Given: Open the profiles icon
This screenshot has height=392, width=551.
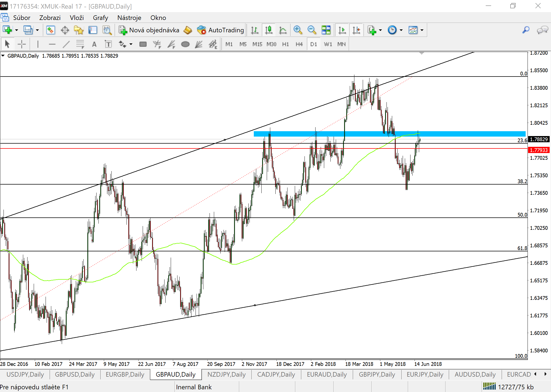Looking at the screenshot, I should click(28, 30).
